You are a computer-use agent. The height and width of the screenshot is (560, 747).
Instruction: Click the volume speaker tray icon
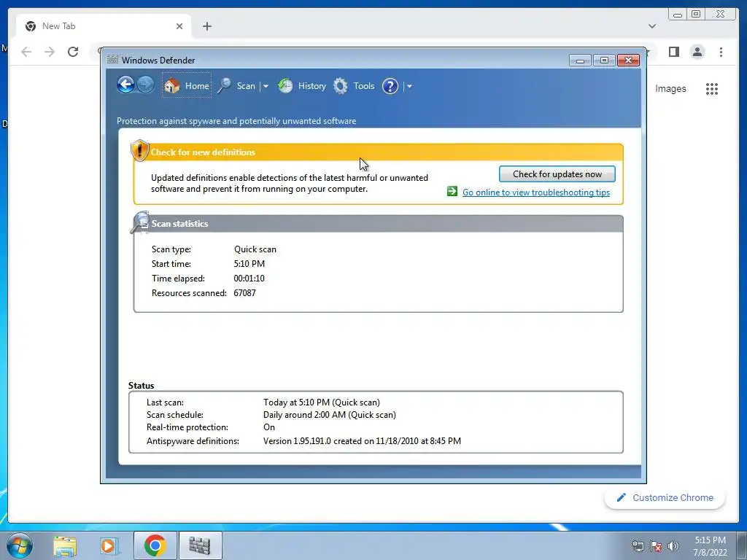(x=673, y=546)
